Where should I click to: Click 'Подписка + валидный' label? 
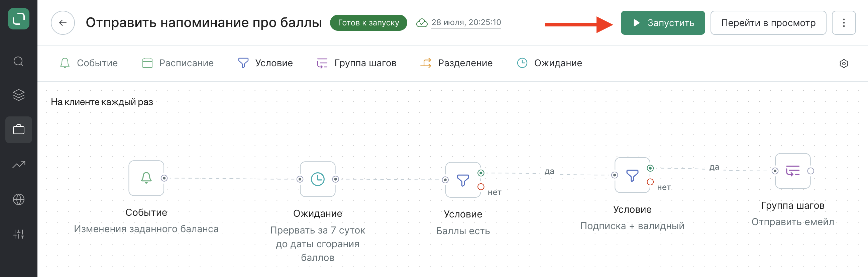coord(632,226)
